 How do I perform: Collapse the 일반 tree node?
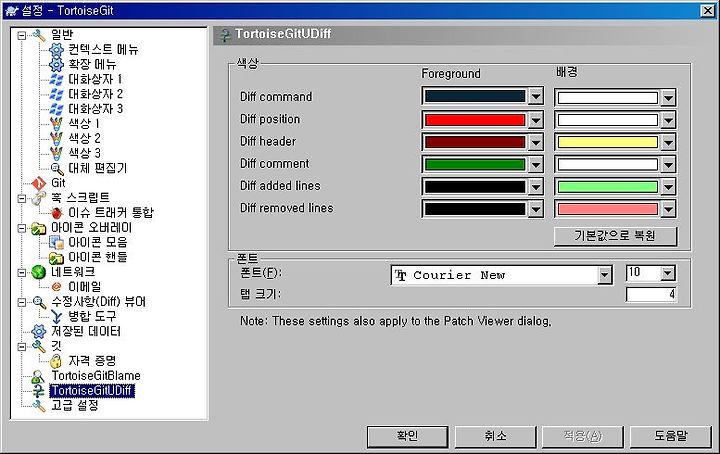pos(22,35)
